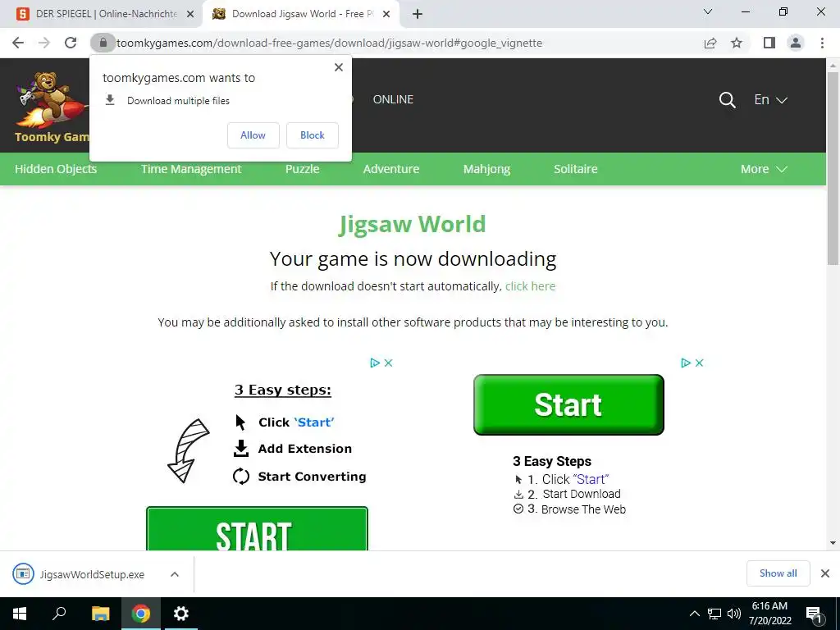This screenshot has width=840, height=630.
Task: Expand JigsawWorldSetup.exe download options arrow
Action: tap(175, 574)
